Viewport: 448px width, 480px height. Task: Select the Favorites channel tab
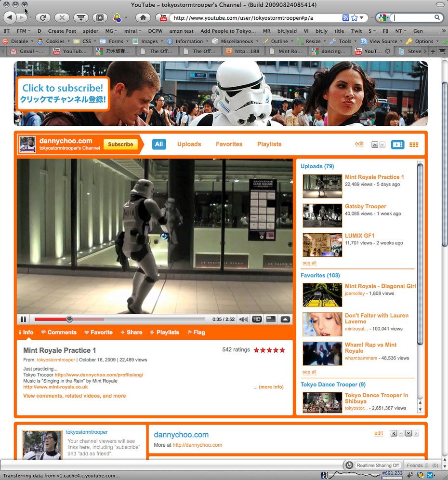(229, 144)
